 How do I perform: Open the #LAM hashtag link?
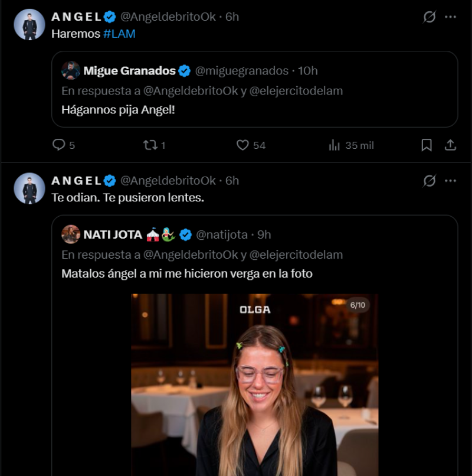[x=119, y=34]
